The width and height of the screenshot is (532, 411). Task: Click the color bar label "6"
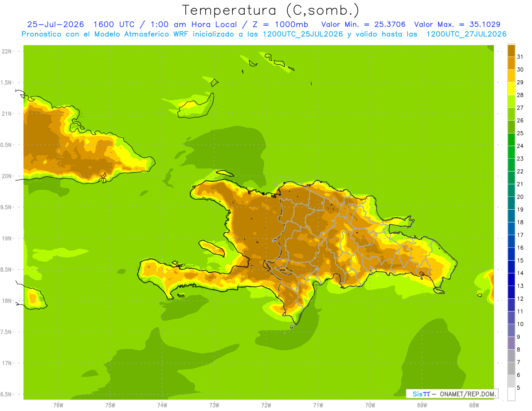pyautogui.click(x=518, y=375)
